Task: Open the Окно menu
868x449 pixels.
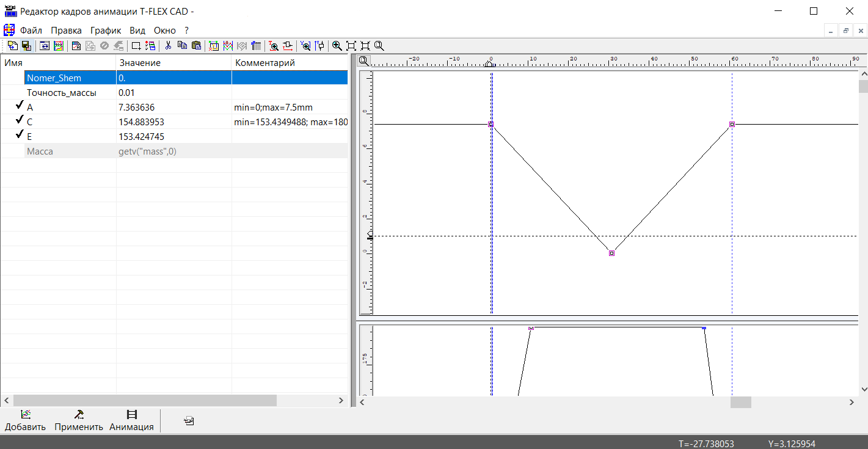Action: pyautogui.click(x=165, y=30)
